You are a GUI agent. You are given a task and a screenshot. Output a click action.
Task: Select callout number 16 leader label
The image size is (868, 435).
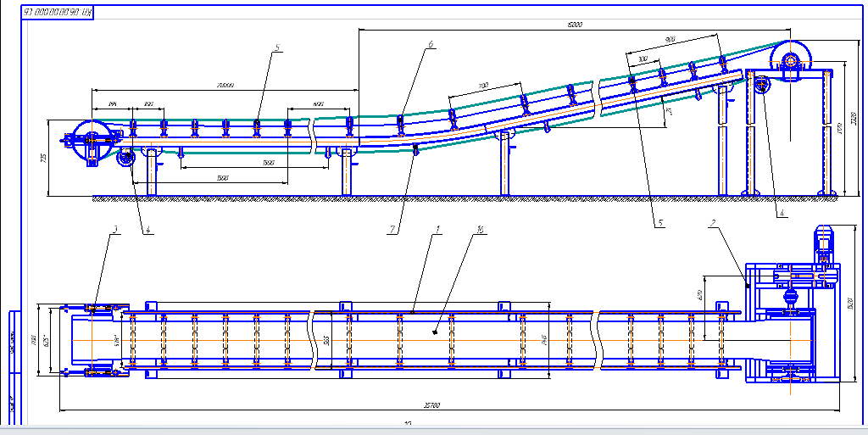[481, 229]
